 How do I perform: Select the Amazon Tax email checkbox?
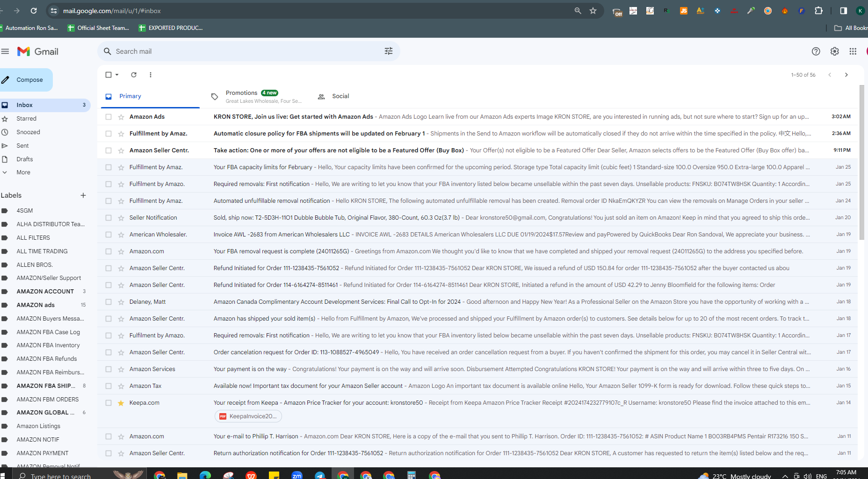[108, 386]
